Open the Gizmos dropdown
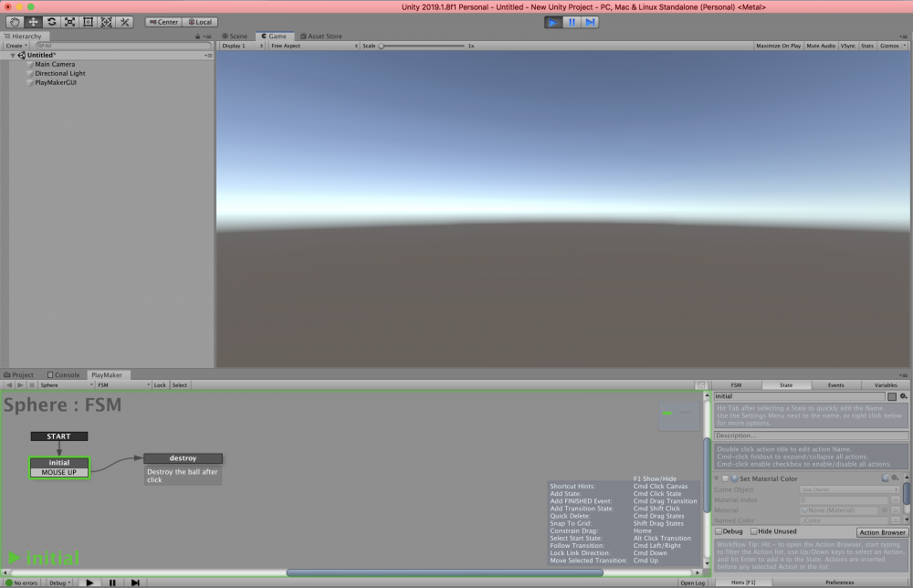This screenshot has height=588, width=913. click(893, 46)
